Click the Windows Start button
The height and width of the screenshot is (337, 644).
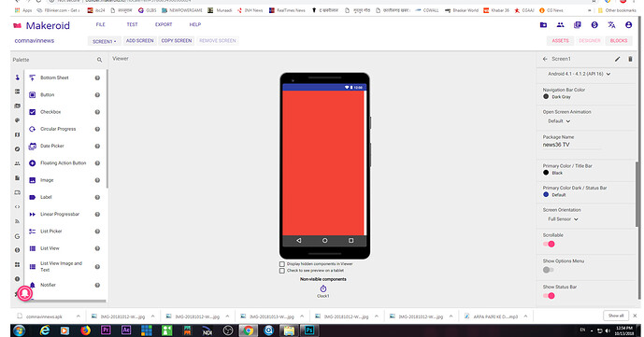(20, 330)
